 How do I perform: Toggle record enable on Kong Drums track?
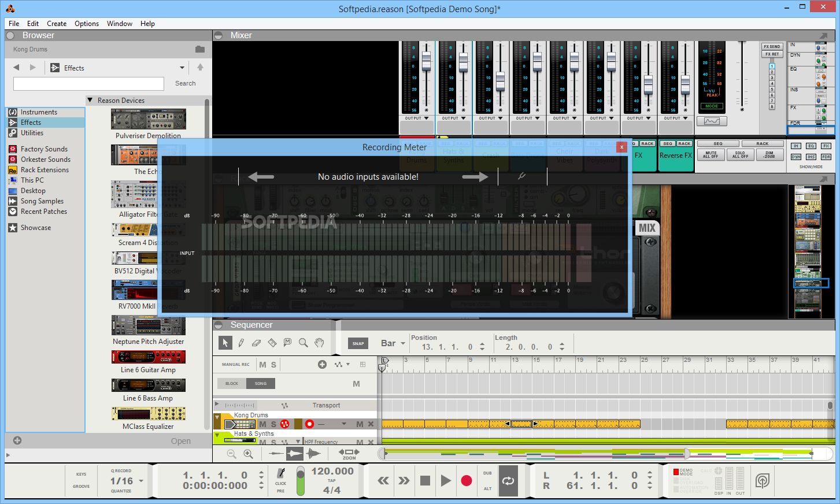(x=309, y=424)
